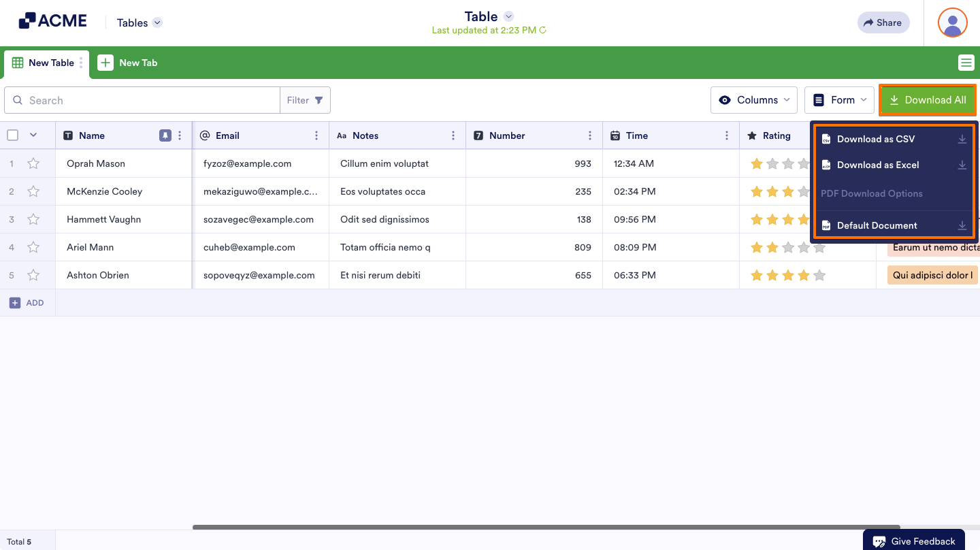Open Notes column options menu
This screenshot has height=550, width=980.
[453, 135]
